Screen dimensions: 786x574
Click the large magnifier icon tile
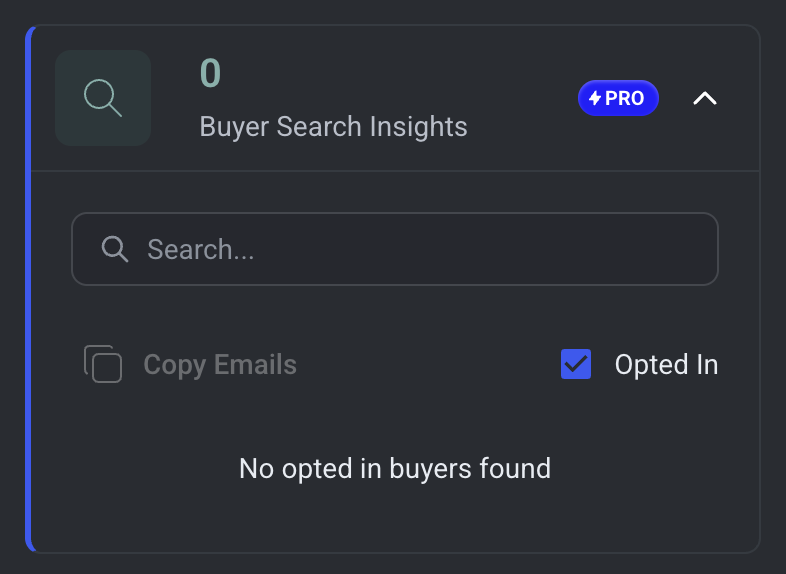[x=103, y=98]
